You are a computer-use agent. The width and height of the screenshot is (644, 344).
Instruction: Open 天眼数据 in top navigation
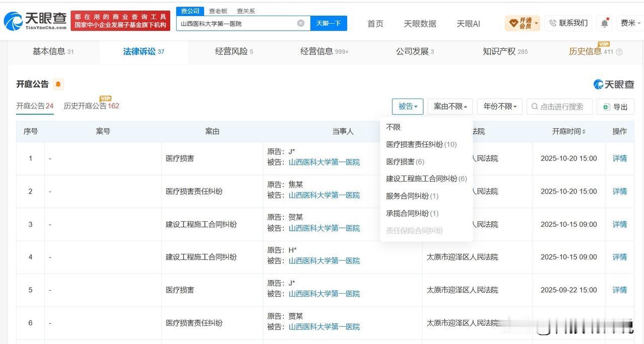pyautogui.click(x=420, y=24)
